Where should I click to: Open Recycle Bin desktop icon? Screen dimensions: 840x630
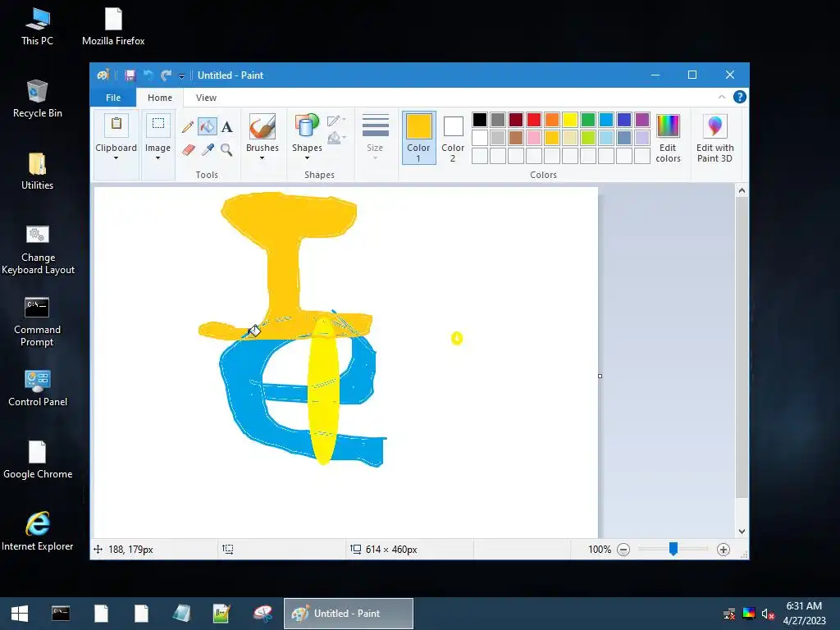[38, 98]
